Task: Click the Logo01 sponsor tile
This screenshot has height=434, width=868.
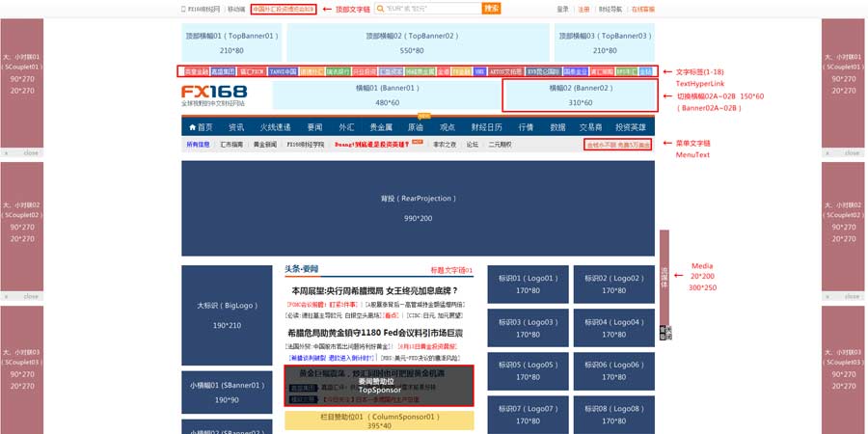Action: (527, 283)
